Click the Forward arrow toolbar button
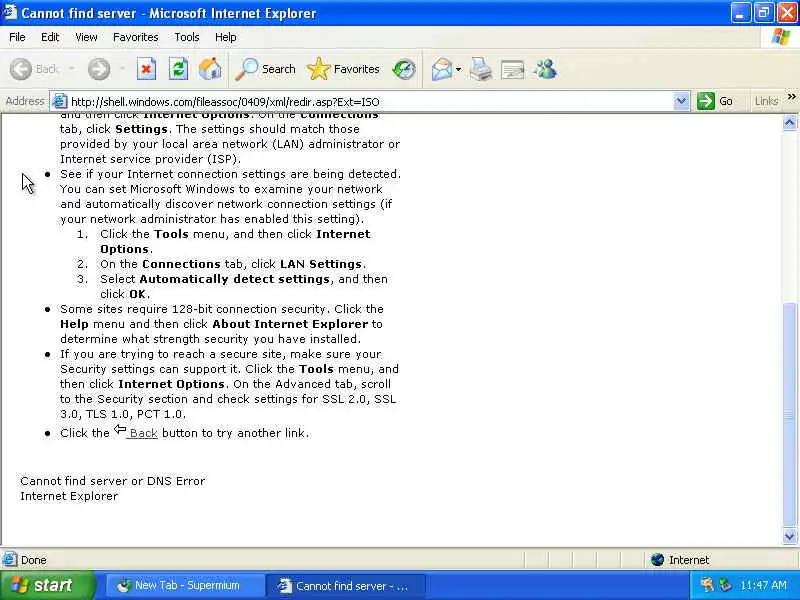The width and height of the screenshot is (800, 600). [x=98, y=69]
